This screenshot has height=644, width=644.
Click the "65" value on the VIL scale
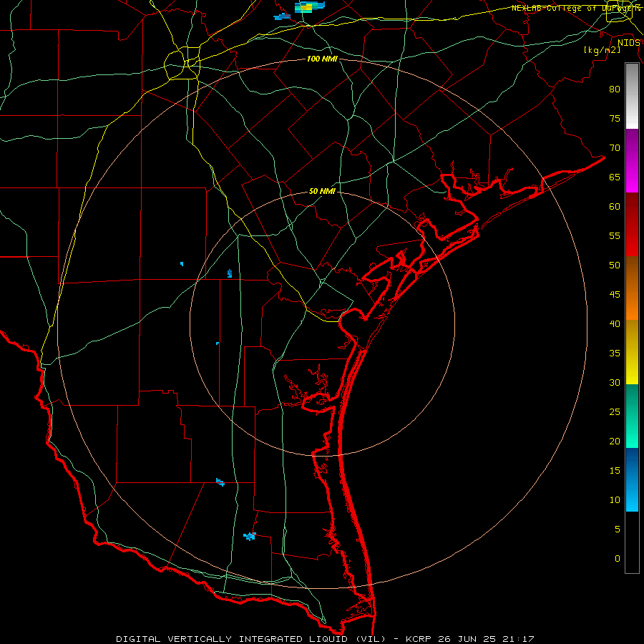[x=615, y=177]
